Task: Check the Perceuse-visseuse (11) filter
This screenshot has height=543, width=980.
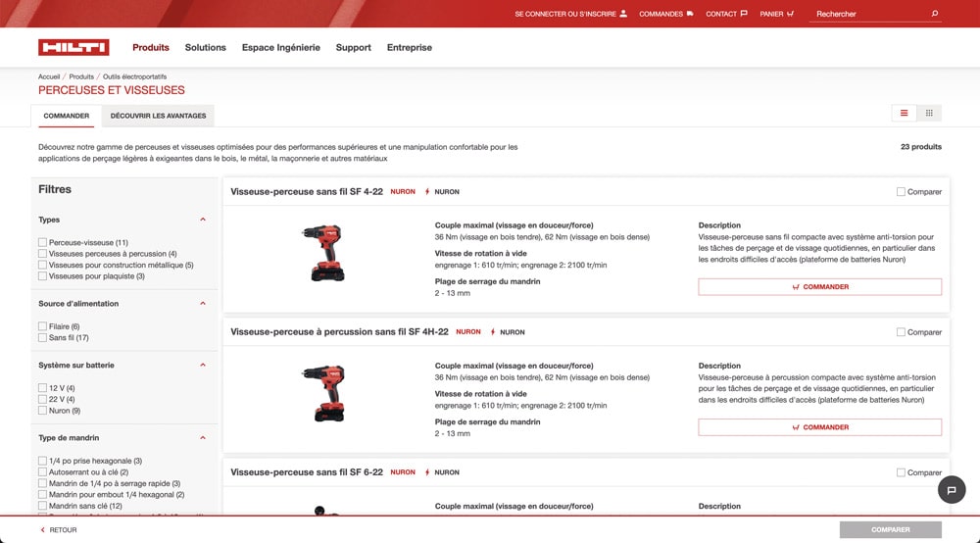Action: [42, 242]
